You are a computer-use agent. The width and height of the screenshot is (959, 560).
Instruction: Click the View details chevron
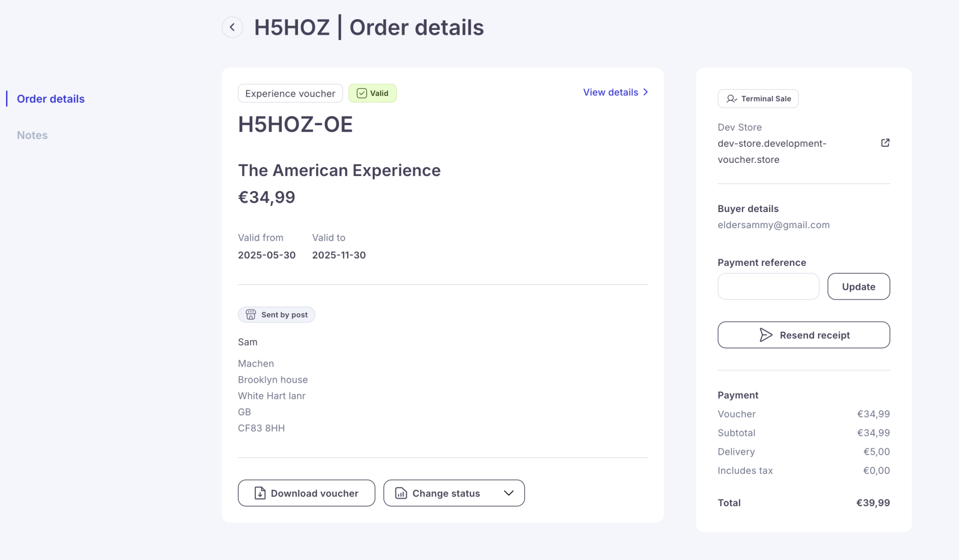coord(646,92)
